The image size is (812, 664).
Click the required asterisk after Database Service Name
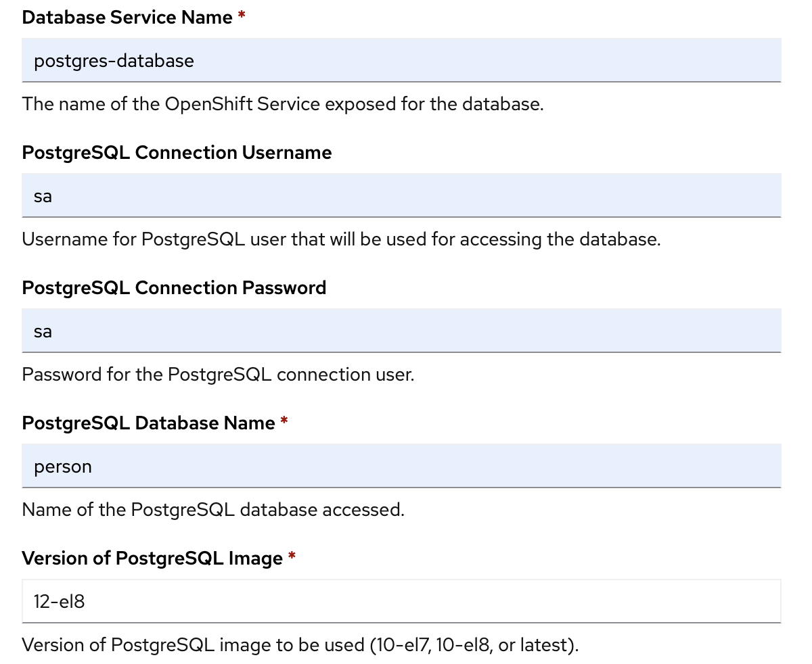click(x=242, y=17)
